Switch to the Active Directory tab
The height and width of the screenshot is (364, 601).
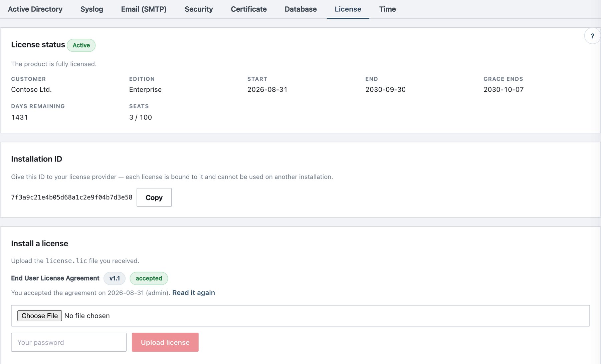tap(35, 9)
